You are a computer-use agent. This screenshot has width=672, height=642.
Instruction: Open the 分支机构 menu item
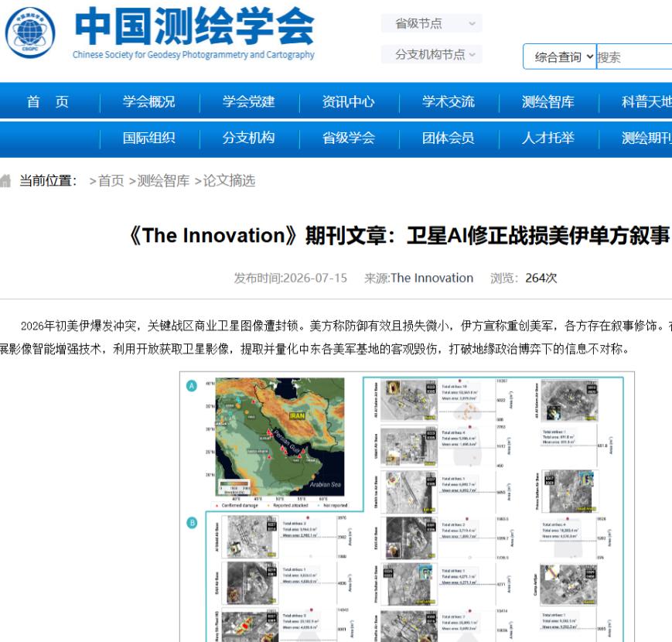248,138
